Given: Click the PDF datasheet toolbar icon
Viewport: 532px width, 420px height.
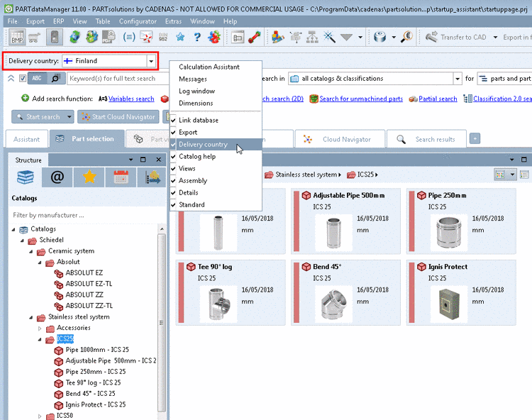Looking at the screenshot, I should (x=110, y=38).
